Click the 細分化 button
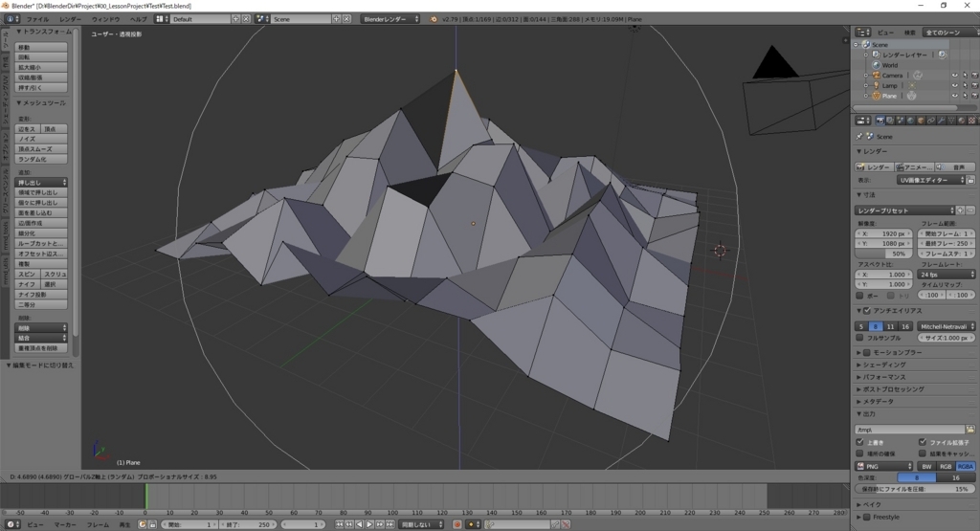The image size is (980, 531). 40,233
